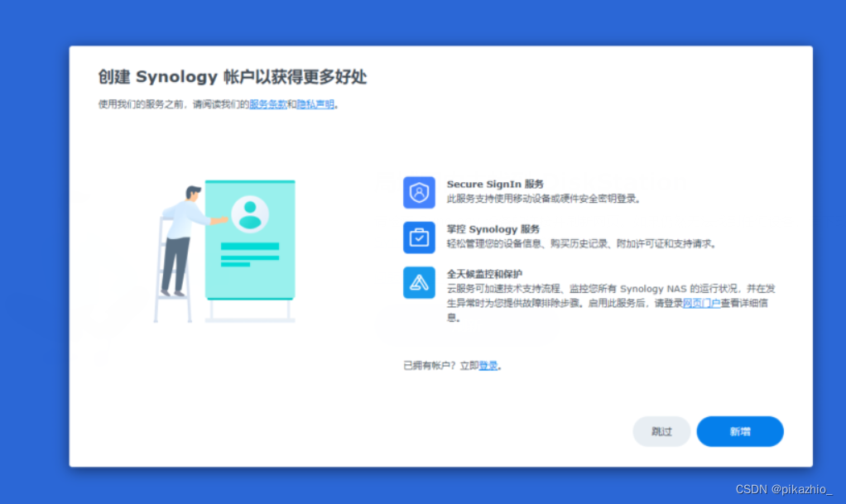This screenshot has width=846, height=504.
Task: Click the Secure SignIn 服务 title text
Action: (x=495, y=184)
